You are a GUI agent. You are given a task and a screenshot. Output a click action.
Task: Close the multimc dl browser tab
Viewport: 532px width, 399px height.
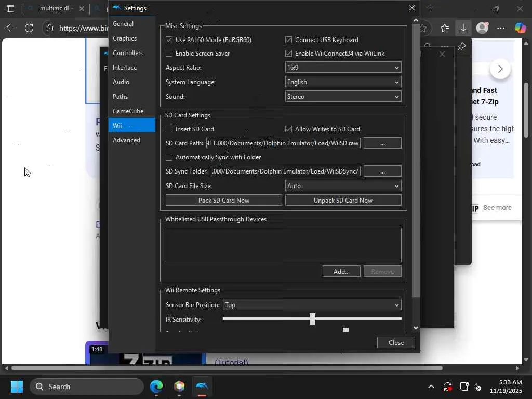click(x=82, y=8)
